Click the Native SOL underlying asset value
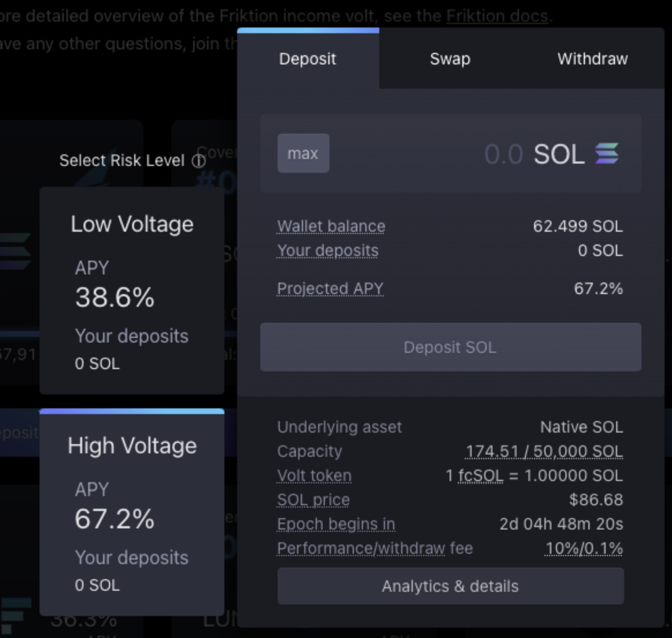Image resolution: width=672 pixels, height=638 pixels. pos(582,427)
